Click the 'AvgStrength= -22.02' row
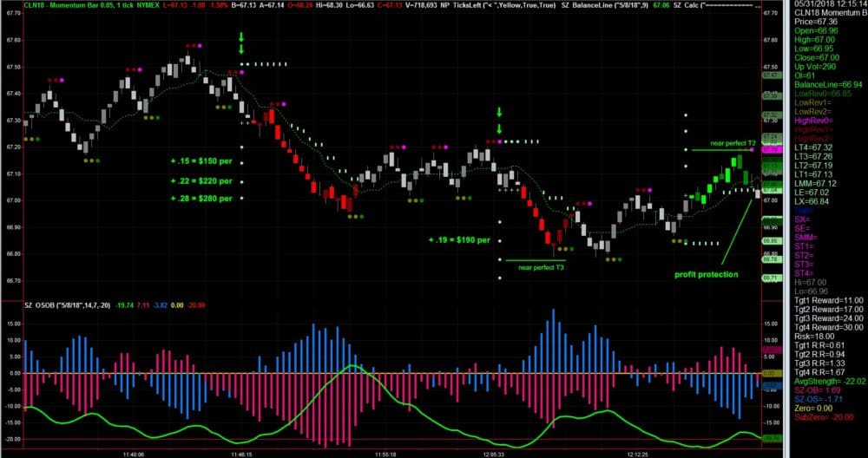The image size is (868, 458). pyautogui.click(x=830, y=381)
